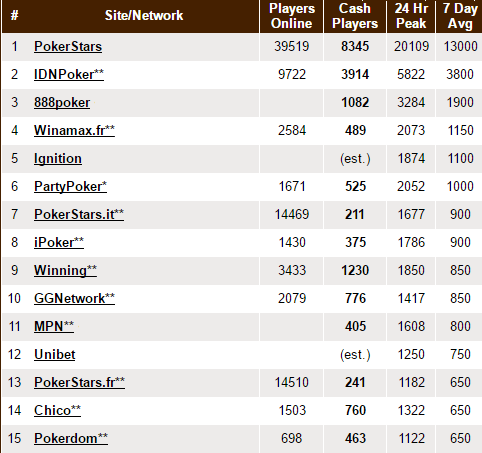Click the PokerStars.it link
The height and width of the screenshot is (453, 482).
tap(79, 214)
